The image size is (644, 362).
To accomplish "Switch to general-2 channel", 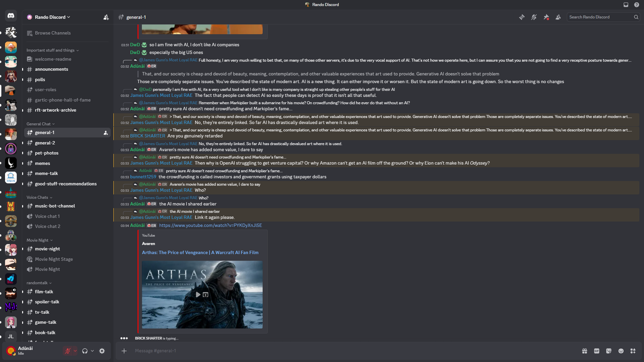I will pos(67,143).
